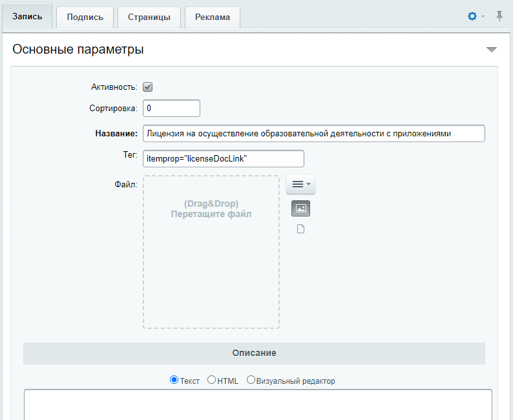513x420 pixels.
Task: Click the blue settings gear icon
Action: pos(472,16)
